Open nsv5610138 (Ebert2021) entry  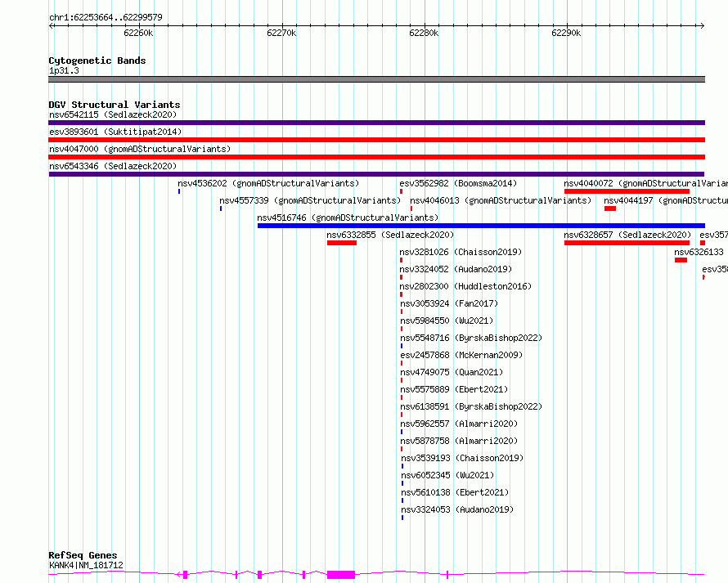tap(455, 492)
